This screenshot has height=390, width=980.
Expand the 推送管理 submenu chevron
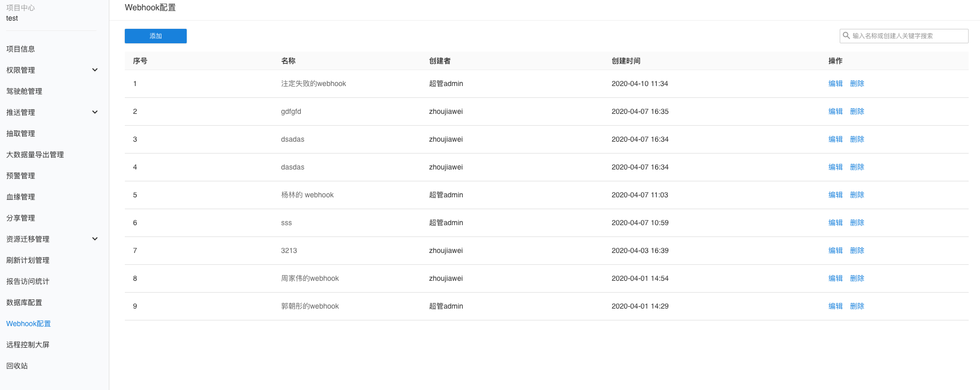[95, 112]
